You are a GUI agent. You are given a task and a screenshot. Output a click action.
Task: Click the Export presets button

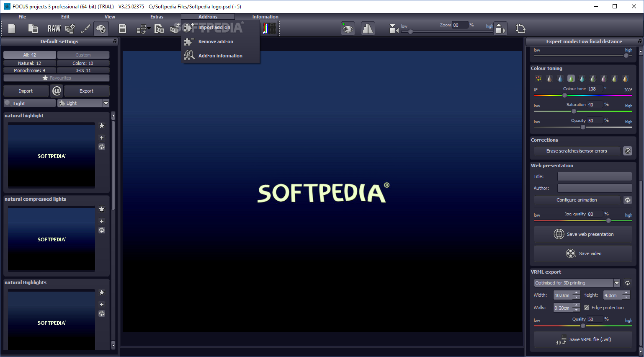87,91
